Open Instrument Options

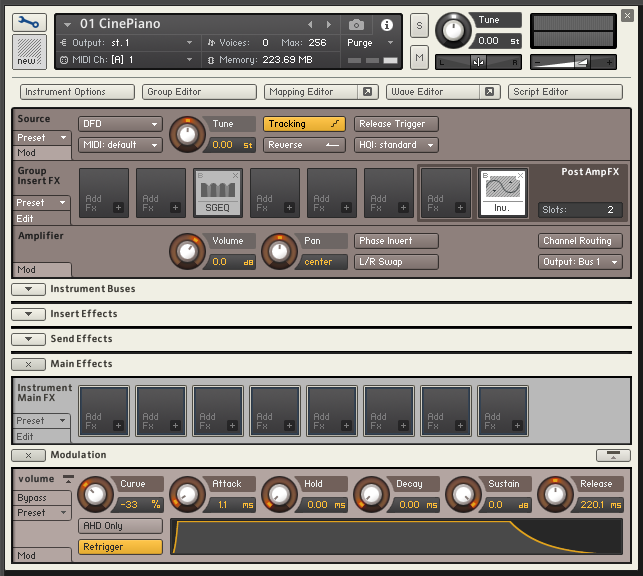77,92
